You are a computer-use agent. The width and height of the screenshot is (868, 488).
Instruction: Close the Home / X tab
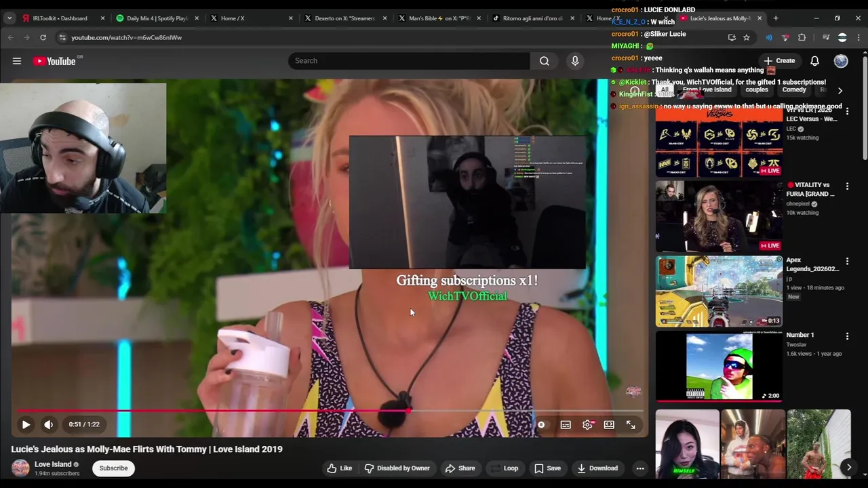[291, 18]
